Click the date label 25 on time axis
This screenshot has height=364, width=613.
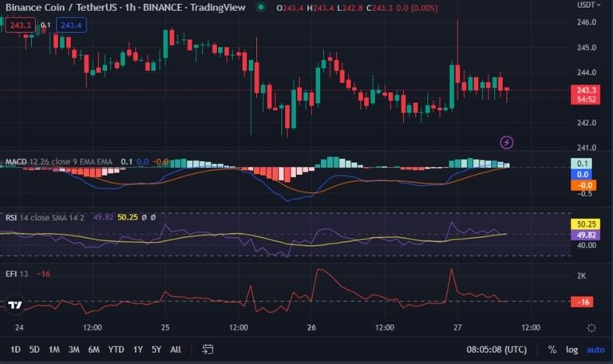coord(165,327)
